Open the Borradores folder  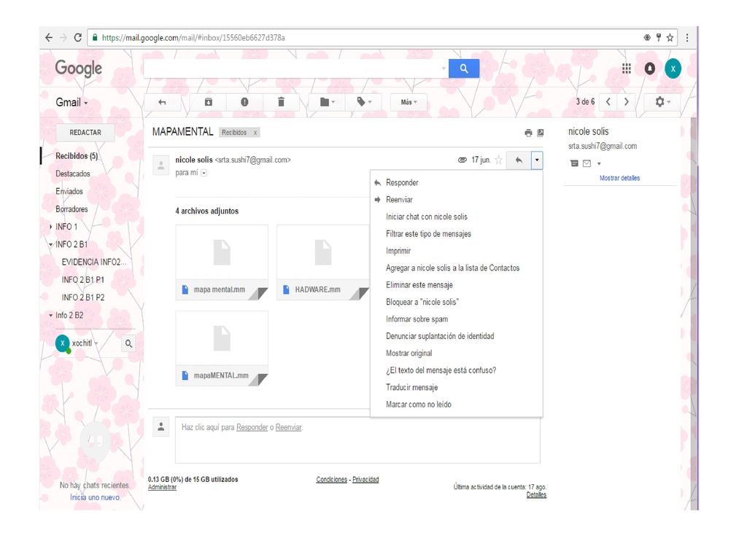[71, 209]
